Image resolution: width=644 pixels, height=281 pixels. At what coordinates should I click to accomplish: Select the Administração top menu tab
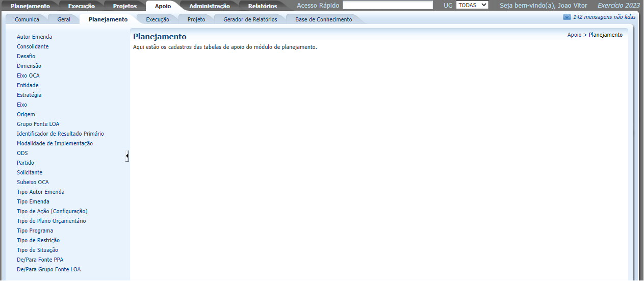pyautogui.click(x=209, y=6)
